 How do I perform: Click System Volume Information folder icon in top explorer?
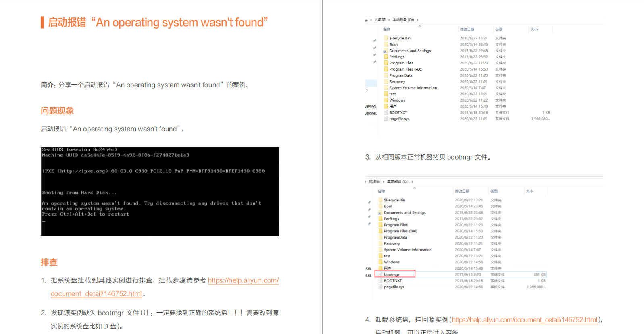386,88
